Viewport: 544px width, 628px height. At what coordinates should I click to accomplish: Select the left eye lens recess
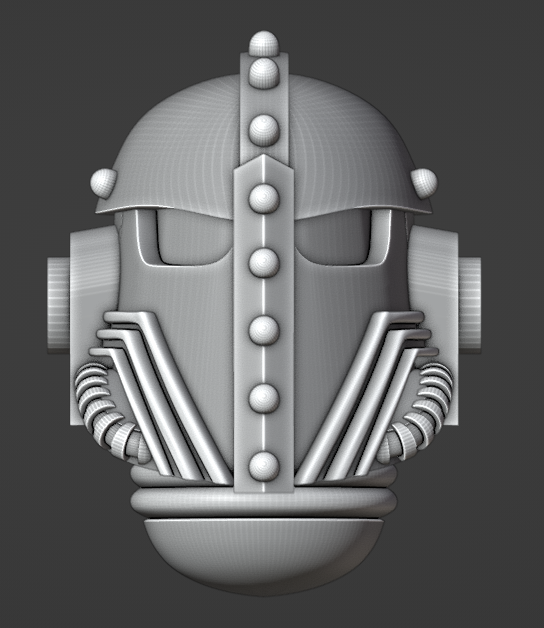194,238
